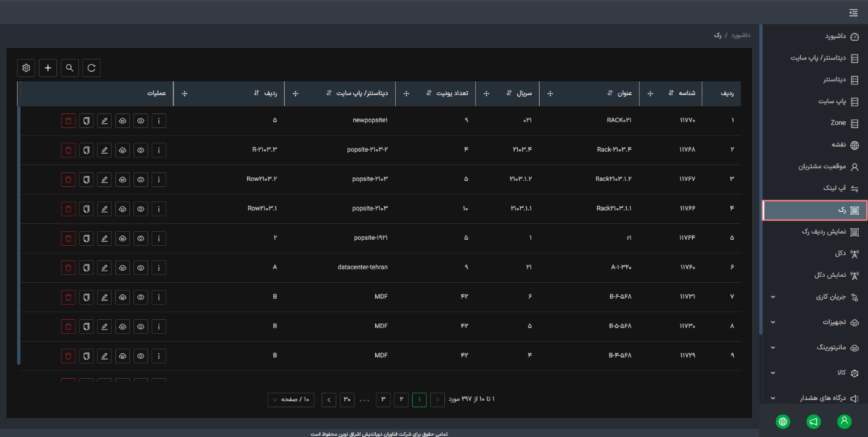View row 11760 with the eye icon
This screenshot has height=437, width=868.
point(141,267)
